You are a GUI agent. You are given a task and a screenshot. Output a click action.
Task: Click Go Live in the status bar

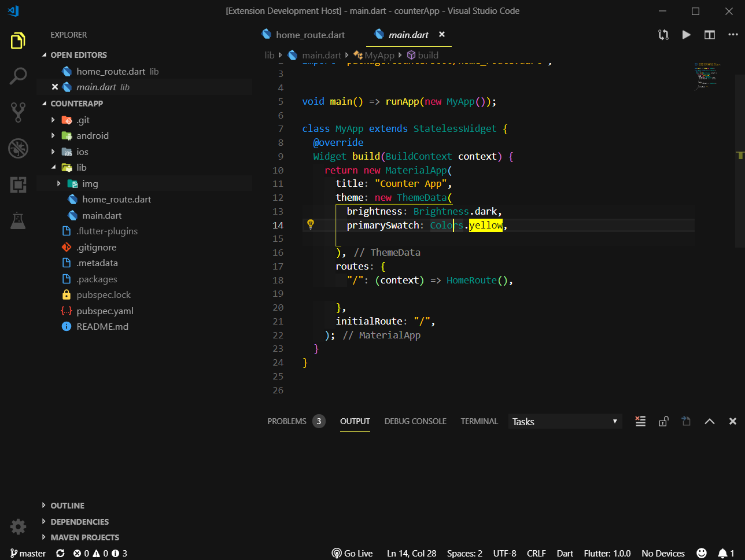tap(352, 553)
